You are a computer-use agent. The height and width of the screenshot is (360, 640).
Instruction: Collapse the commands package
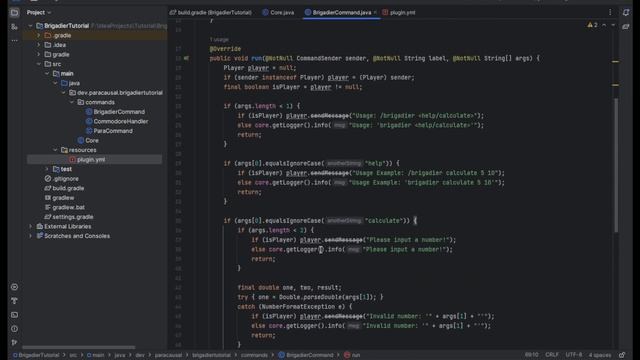tap(72, 102)
